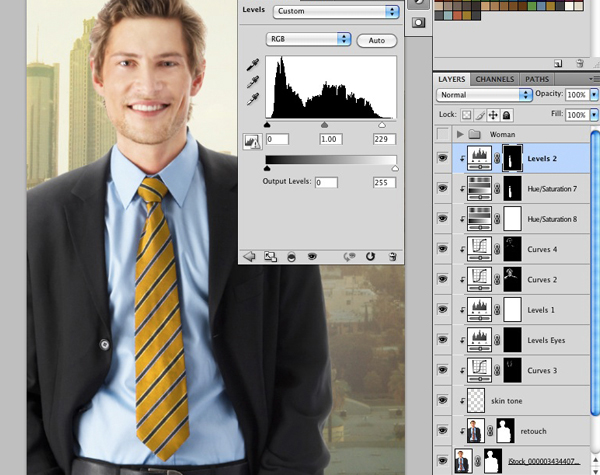The image size is (600, 475).
Task: Click the midtone input levels slider
Action: pos(324,125)
